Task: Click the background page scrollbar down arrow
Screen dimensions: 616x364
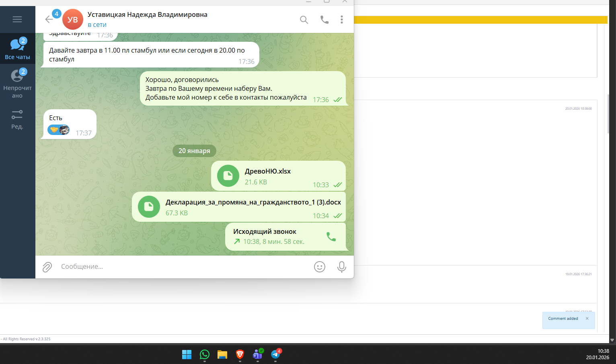Action: [x=612, y=340]
